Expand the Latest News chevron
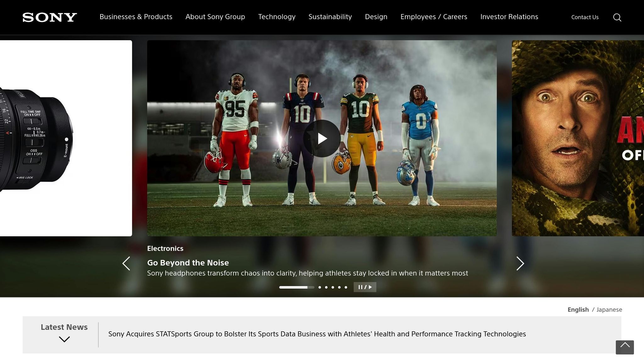Image resolution: width=644 pixels, height=362 pixels. [x=64, y=339]
